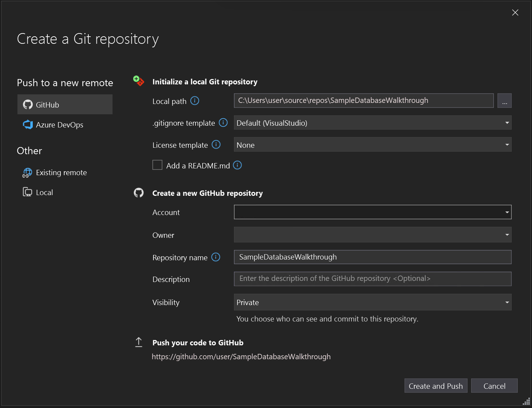Click the push-code upload arrow icon
532x408 pixels.
pyautogui.click(x=139, y=342)
